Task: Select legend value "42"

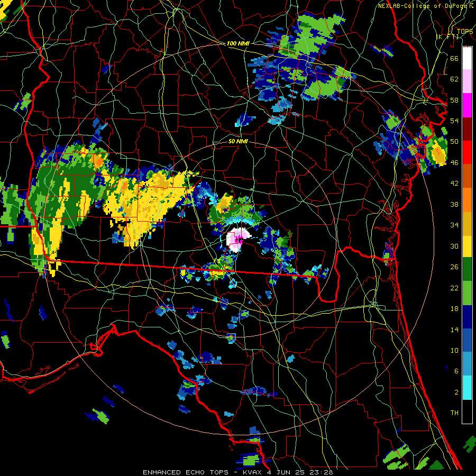Action: tap(454, 184)
